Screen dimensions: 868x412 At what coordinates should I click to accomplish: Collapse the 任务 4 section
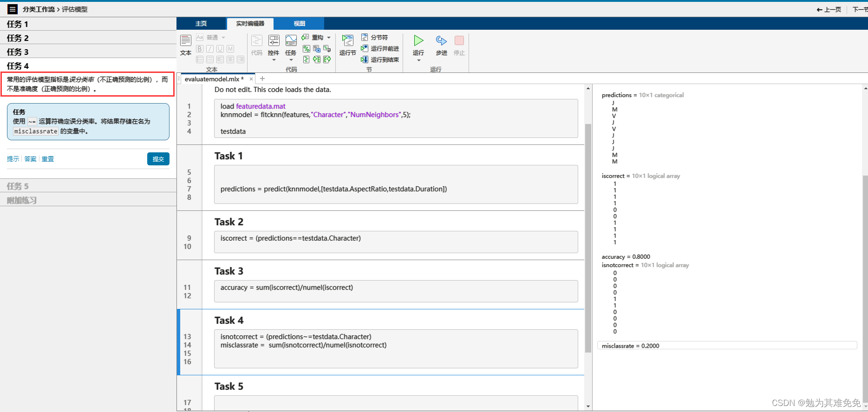tap(88, 65)
